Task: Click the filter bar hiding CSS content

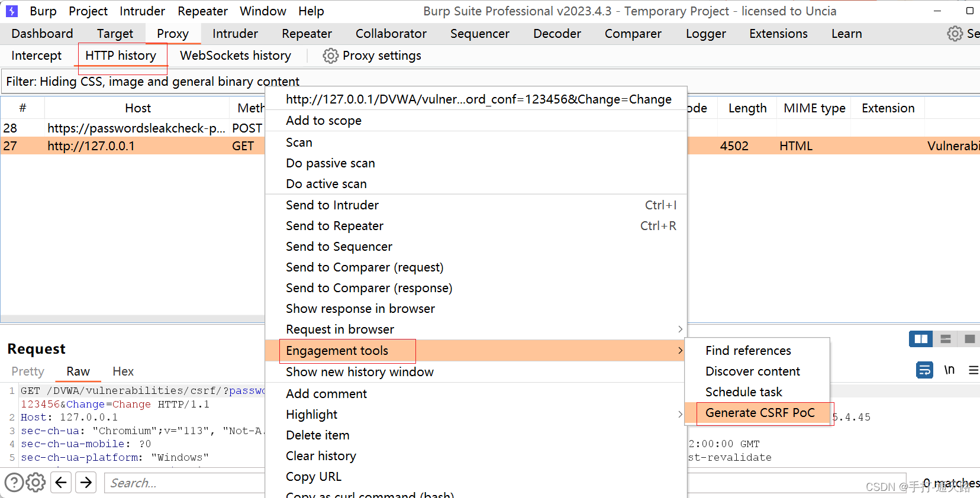Action: 490,81
